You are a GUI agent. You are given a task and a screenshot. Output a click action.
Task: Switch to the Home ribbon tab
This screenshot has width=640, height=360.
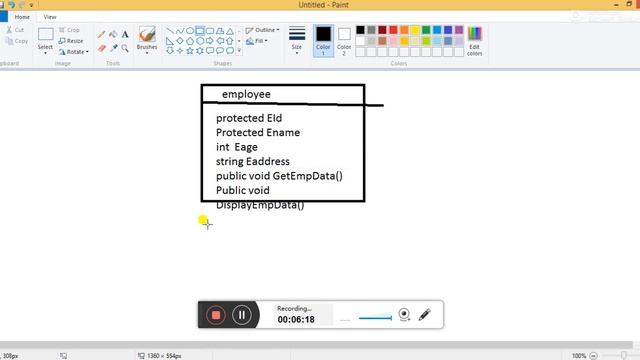point(22,17)
